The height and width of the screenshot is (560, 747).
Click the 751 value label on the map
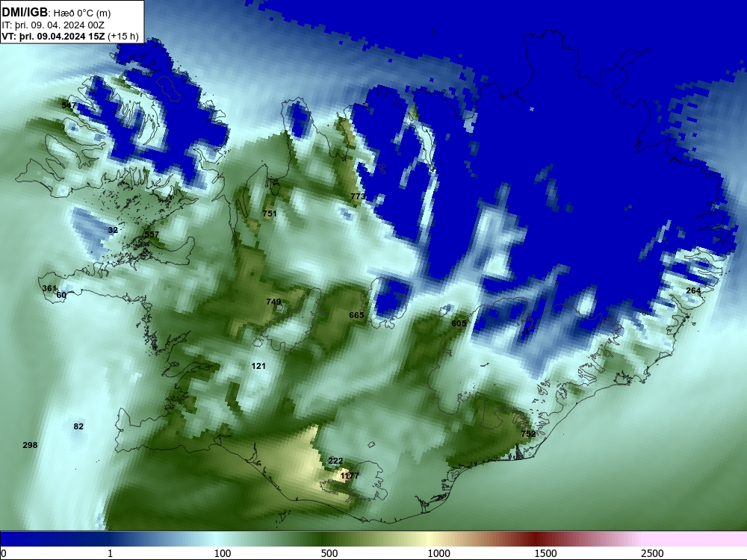[x=270, y=214]
